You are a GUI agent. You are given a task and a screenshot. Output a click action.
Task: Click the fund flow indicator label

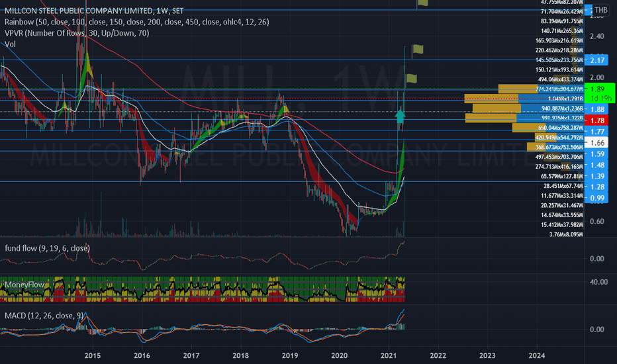(47, 248)
